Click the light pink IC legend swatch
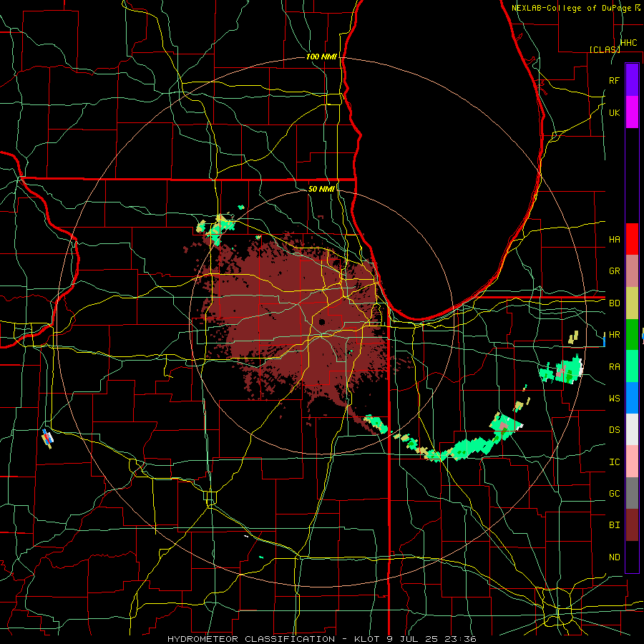644x644 pixels. 632,462
